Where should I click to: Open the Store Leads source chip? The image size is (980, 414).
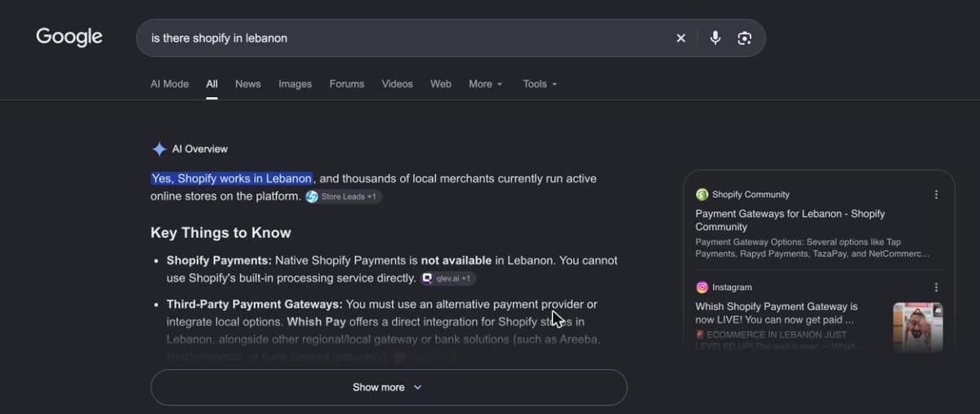[x=343, y=197]
